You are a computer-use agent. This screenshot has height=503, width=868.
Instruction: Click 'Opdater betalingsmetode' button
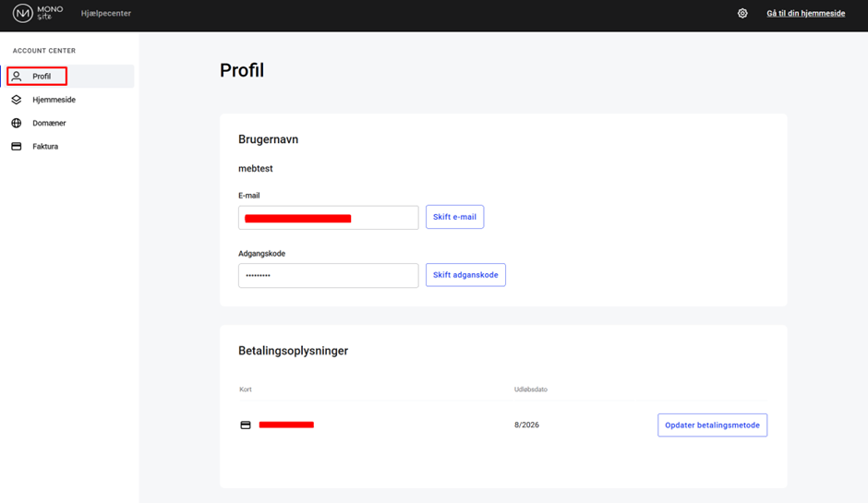pos(712,425)
